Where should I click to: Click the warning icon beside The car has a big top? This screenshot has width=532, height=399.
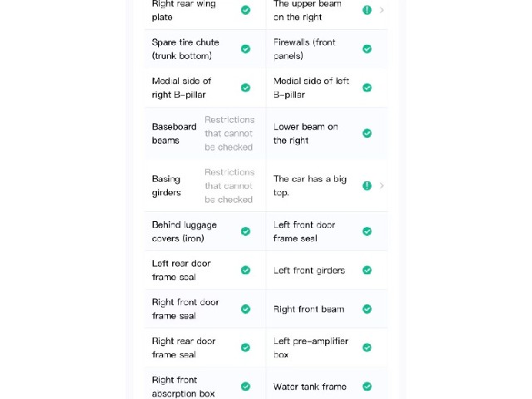pyautogui.click(x=367, y=185)
